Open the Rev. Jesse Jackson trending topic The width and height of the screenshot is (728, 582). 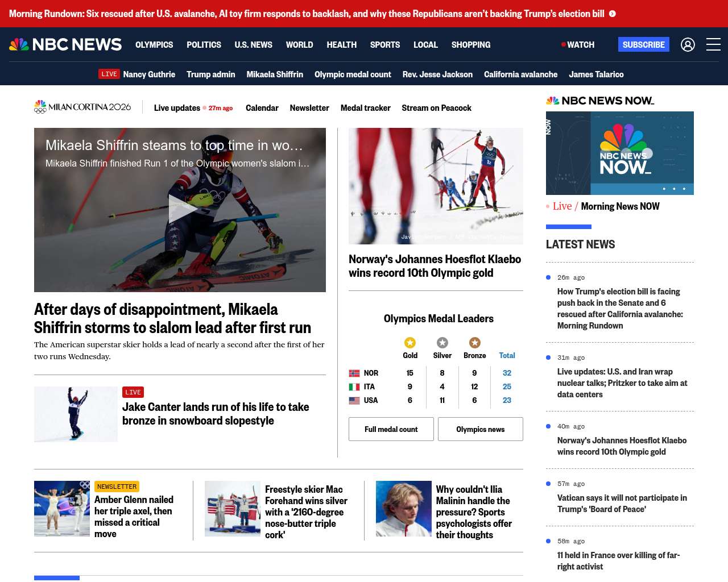click(x=437, y=74)
